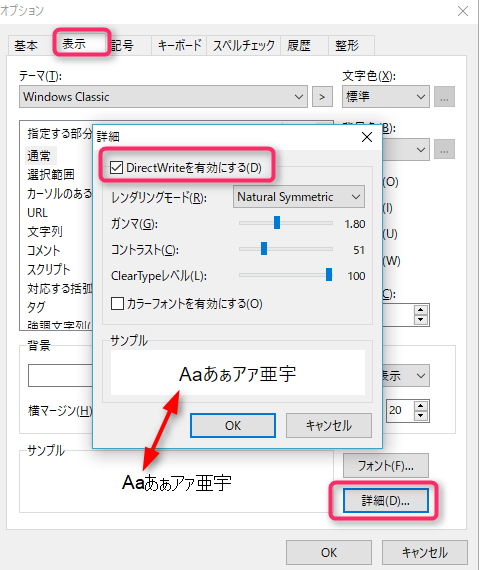Adjust the ガンマ slider handle
479x570 pixels.
tap(277, 222)
